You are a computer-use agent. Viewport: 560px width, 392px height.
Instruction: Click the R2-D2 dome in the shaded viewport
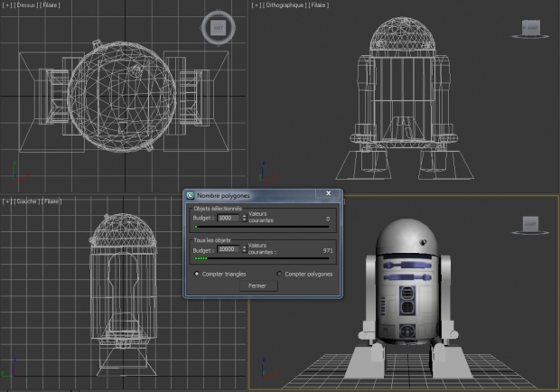click(x=406, y=237)
